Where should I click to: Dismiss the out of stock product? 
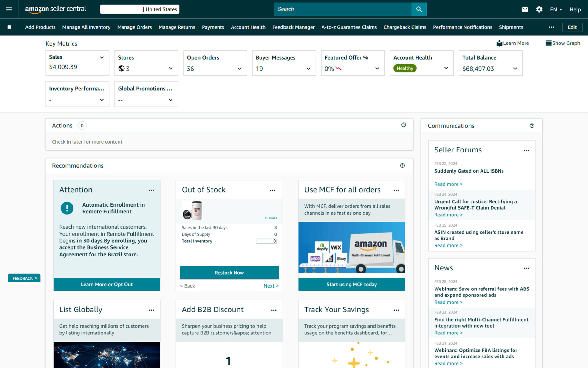(271, 218)
